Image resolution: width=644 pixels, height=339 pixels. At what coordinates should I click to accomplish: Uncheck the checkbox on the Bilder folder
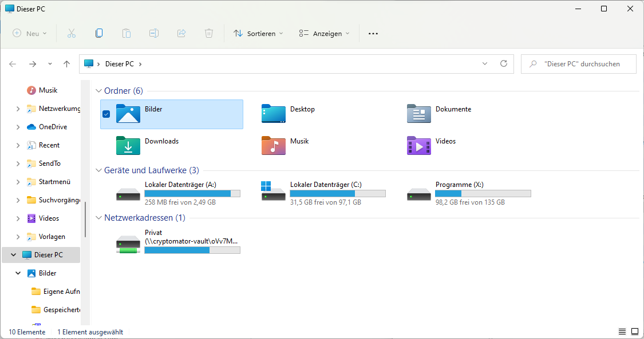click(x=106, y=114)
